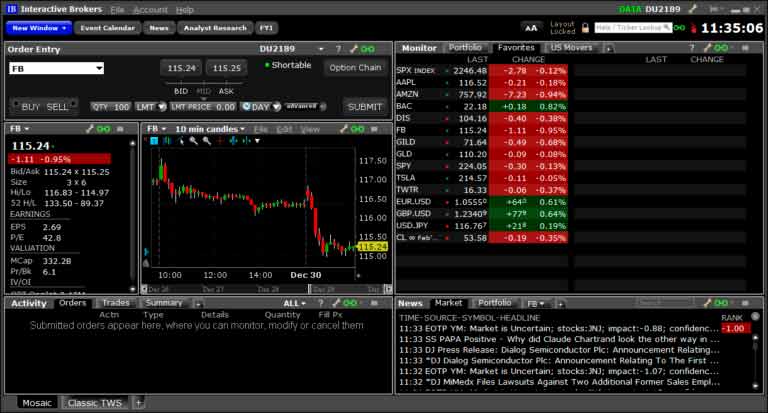Switch to the Trades tab in Activity
The width and height of the screenshot is (768, 413).
coord(116,303)
